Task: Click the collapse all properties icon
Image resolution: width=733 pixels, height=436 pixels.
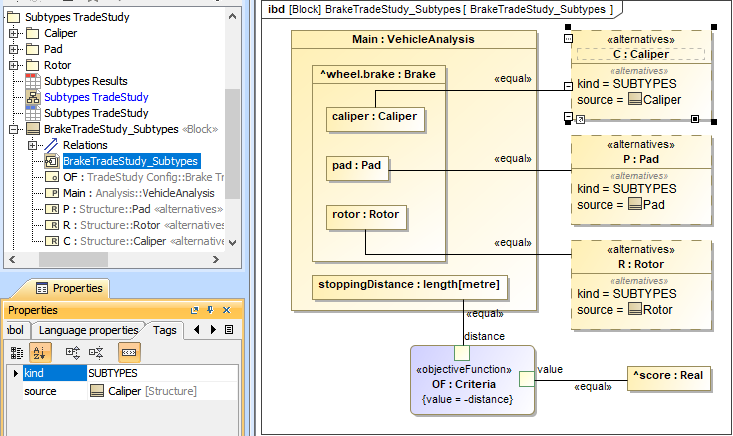Action: [x=96, y=352]
